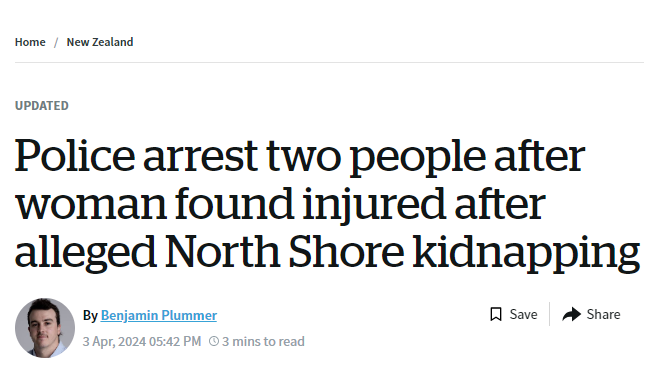The image size is (652, 385).
Task: Click headline words 'woman found injured after'
Action: [280, 204]
